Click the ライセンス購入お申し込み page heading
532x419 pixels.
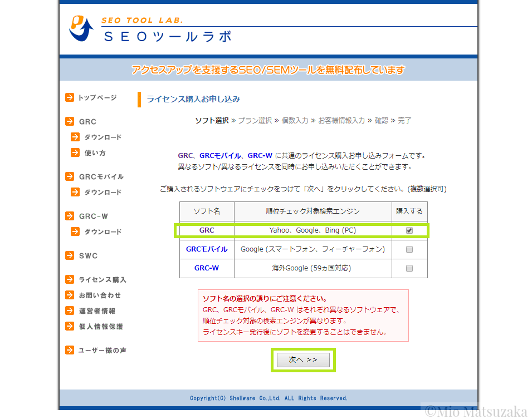193,99
